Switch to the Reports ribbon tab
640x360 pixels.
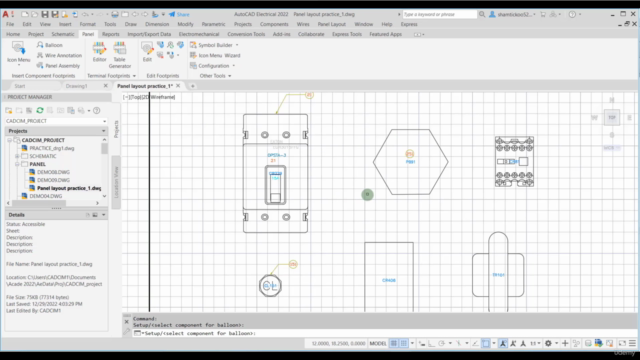pyautogui.click(x=111, y=34)
